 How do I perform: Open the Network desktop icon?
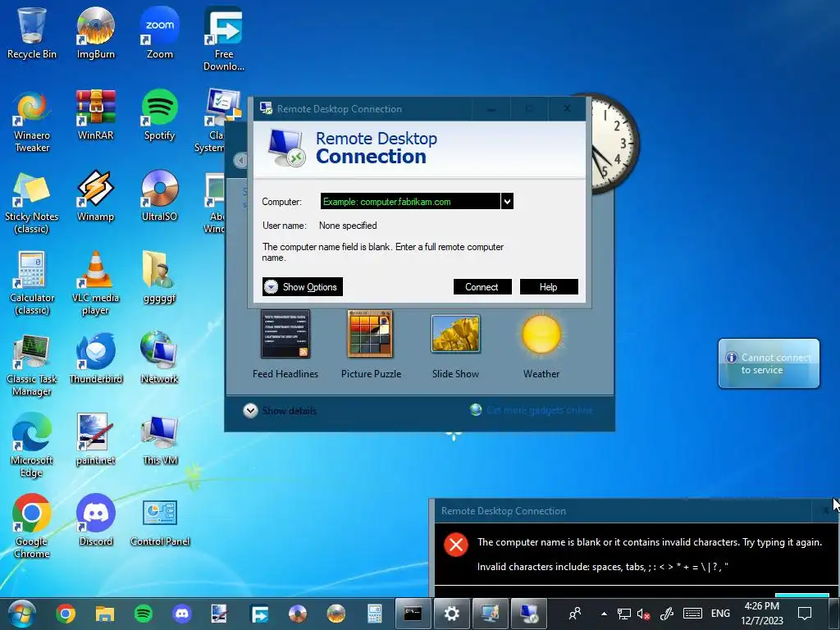(160, 359)
